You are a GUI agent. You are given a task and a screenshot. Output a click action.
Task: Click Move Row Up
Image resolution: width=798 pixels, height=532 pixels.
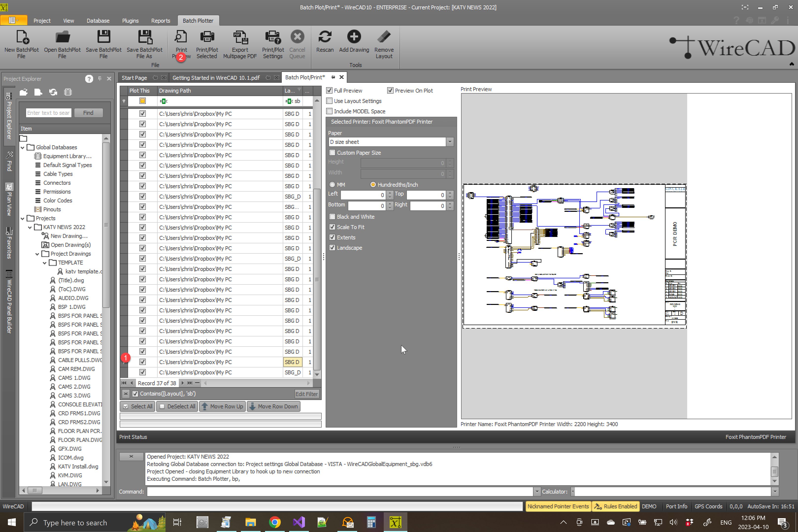pyautogui.click(x=222, y=406)
